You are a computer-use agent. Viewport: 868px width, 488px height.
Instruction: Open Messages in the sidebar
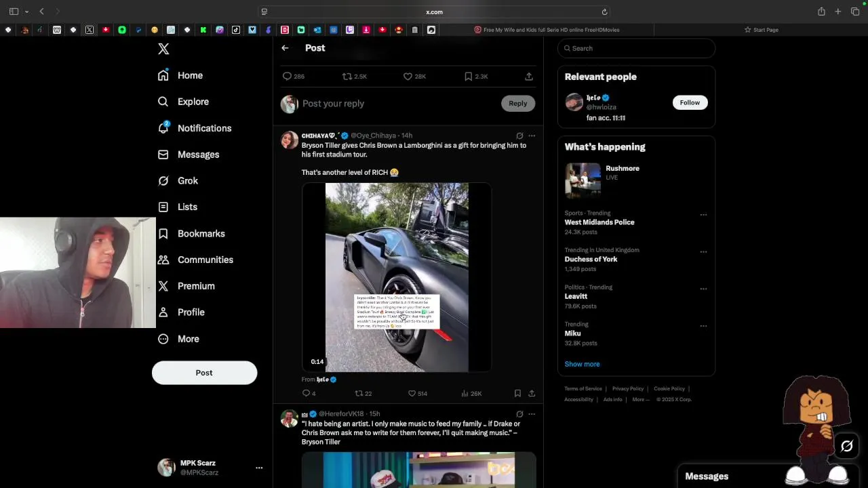(189, 155)
